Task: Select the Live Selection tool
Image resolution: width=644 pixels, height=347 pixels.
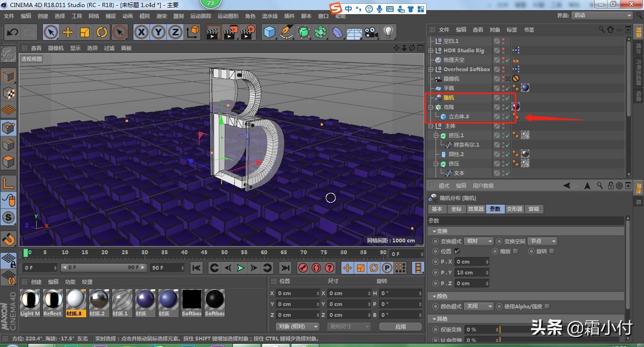Action: 50,32
